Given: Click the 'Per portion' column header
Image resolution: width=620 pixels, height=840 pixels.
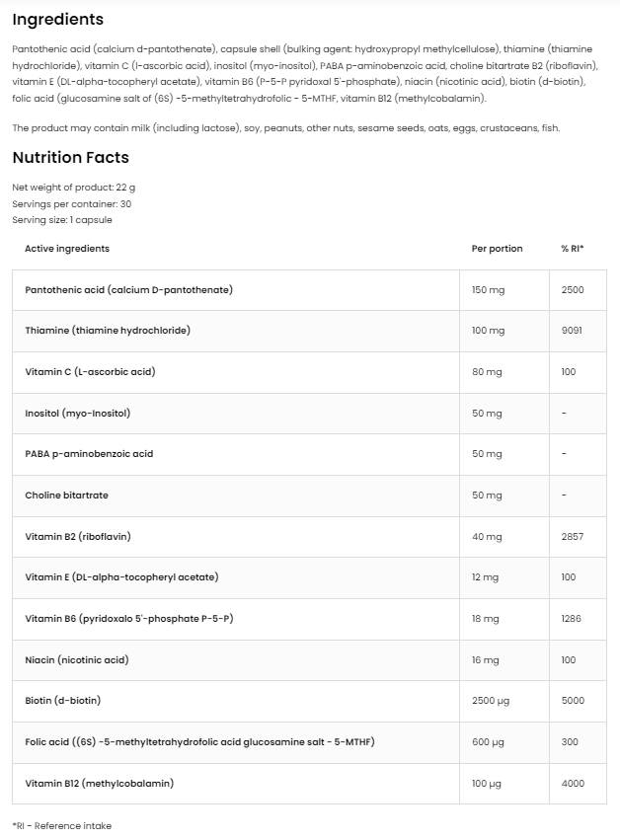Looking at the screenshot, I should tap(498, 249).
